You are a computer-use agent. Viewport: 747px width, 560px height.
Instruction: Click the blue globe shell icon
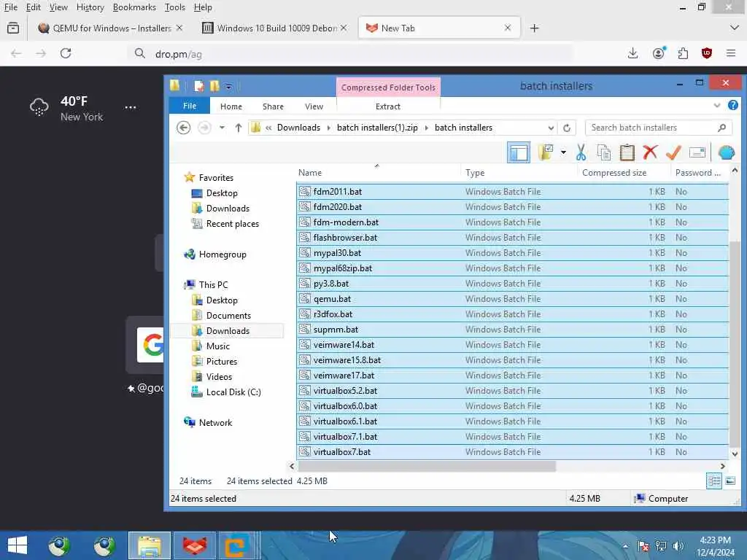click(x=726, y=153)
